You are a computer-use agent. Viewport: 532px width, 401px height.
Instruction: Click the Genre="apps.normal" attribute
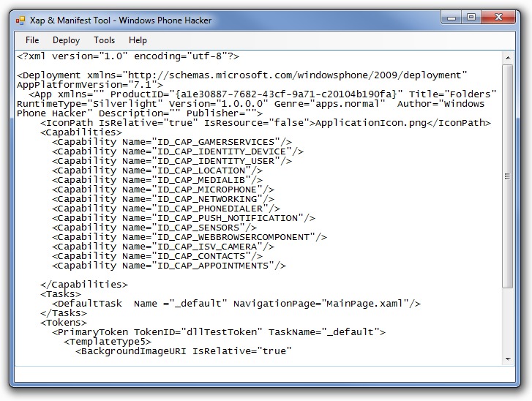pos(330,103)
